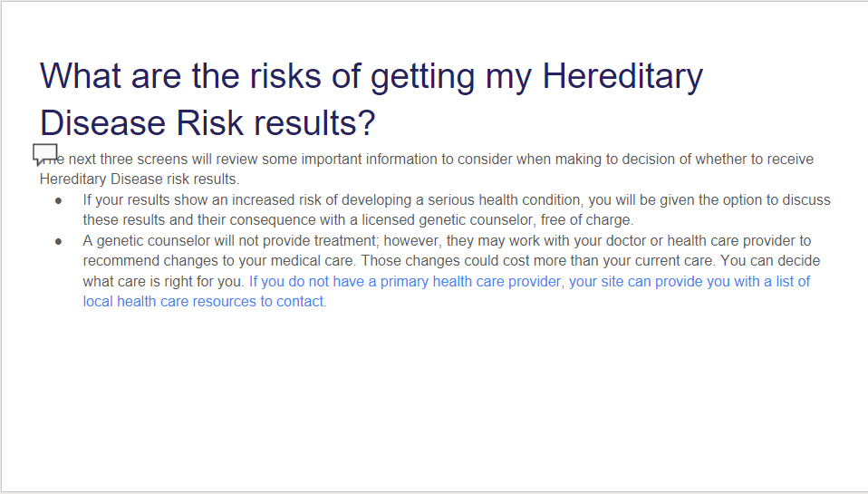Screen dimensions: 868x494
Task: Click the word 'Hereditary' in the slide title
Action: pyautogui.click(x=622, y=77)
